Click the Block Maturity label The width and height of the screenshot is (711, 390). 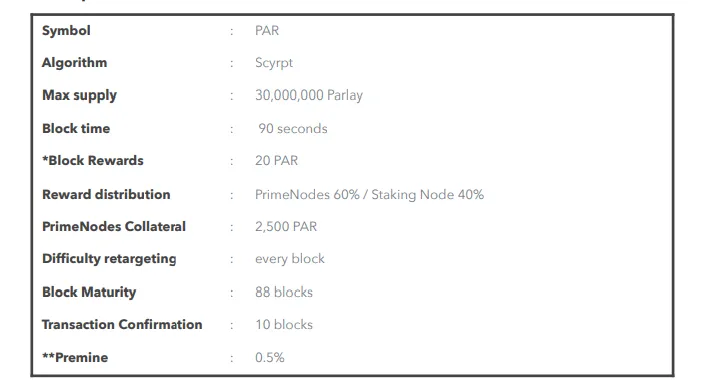pyautogui.click(x=89, y=292)
